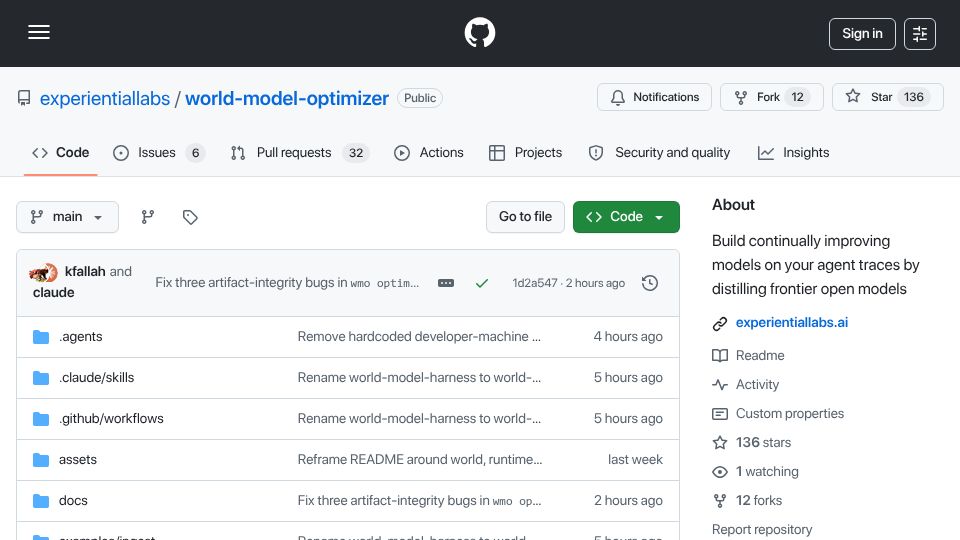This screenshot has width=960, height=540.
Task: Open appearance settings sliders icon
Action: coord(920,34)
